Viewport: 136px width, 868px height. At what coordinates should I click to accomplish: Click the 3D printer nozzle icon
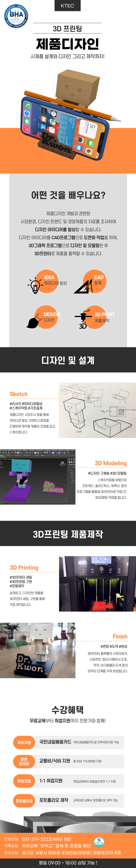[83, 319]
